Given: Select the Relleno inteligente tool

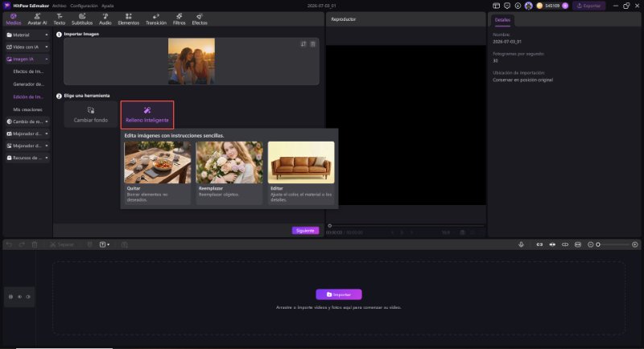Looking at the screenshot, I should [147, 115].
